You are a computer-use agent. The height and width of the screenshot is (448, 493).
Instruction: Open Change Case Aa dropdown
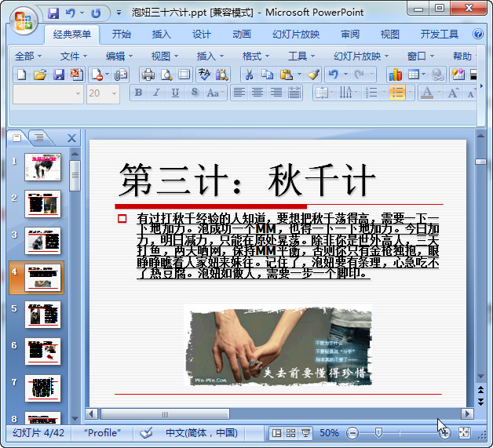coord(216,93)
